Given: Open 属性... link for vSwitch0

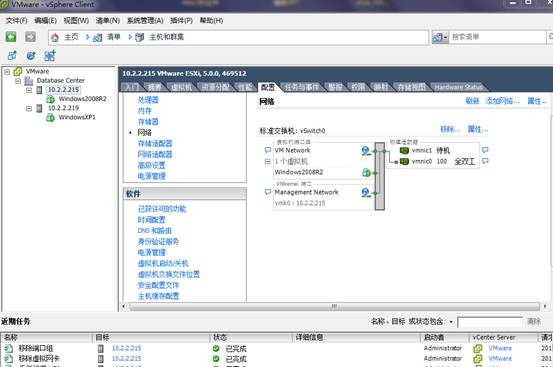Looking at the screenshot, I should (x=478, y=129).
